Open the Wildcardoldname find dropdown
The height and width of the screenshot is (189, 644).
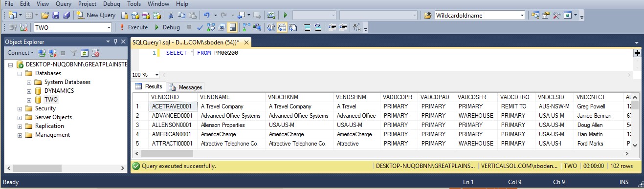tap(522, 15)
